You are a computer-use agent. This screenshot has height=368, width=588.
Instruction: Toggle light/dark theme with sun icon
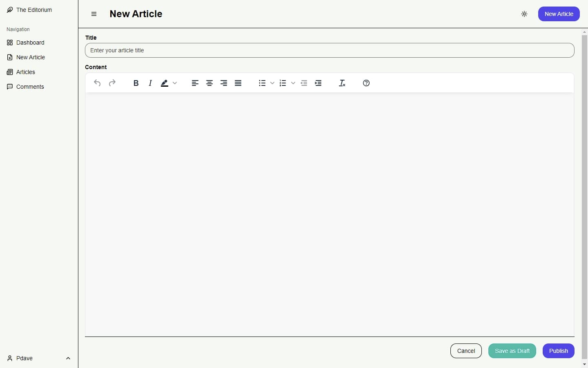click(524, 13)
